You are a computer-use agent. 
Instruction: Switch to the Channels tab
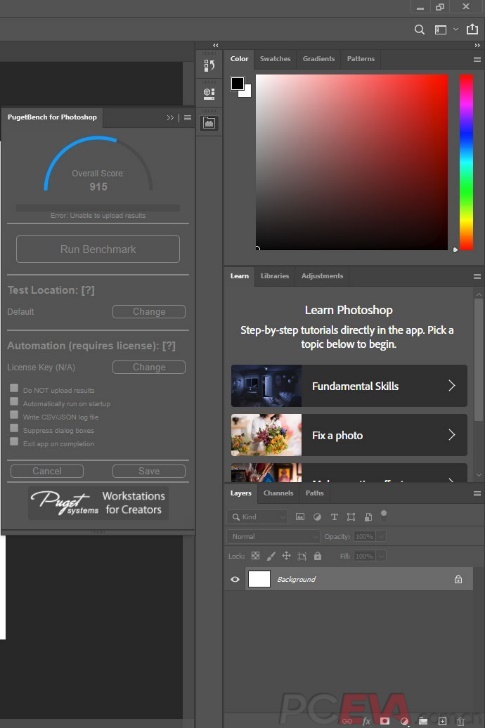click(278, 493)
